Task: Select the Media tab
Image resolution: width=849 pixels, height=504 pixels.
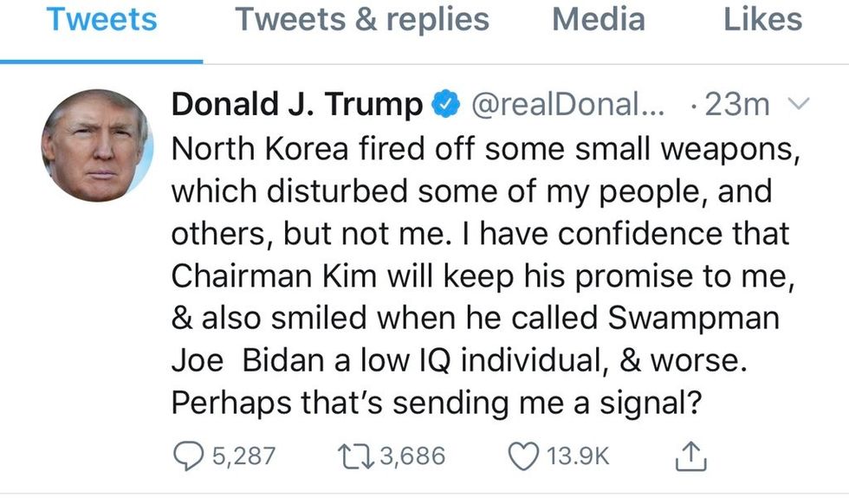Action: coord(598,20)
